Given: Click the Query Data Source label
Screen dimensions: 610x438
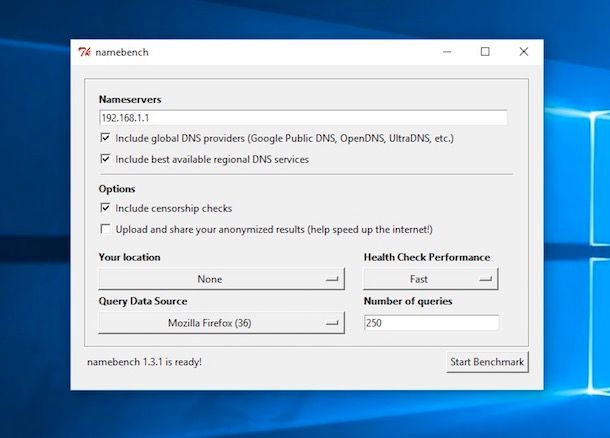Looking at the screenshot, I should (143, 301).
